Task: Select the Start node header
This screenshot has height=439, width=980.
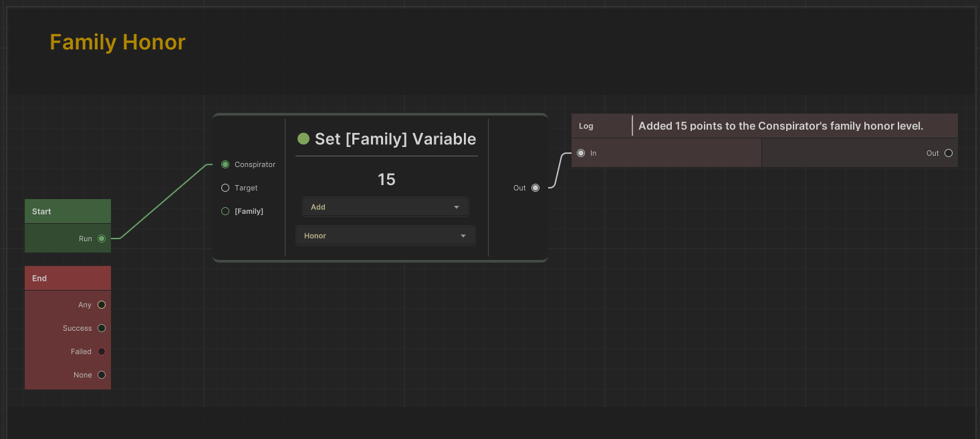Action: coord(68,211)
